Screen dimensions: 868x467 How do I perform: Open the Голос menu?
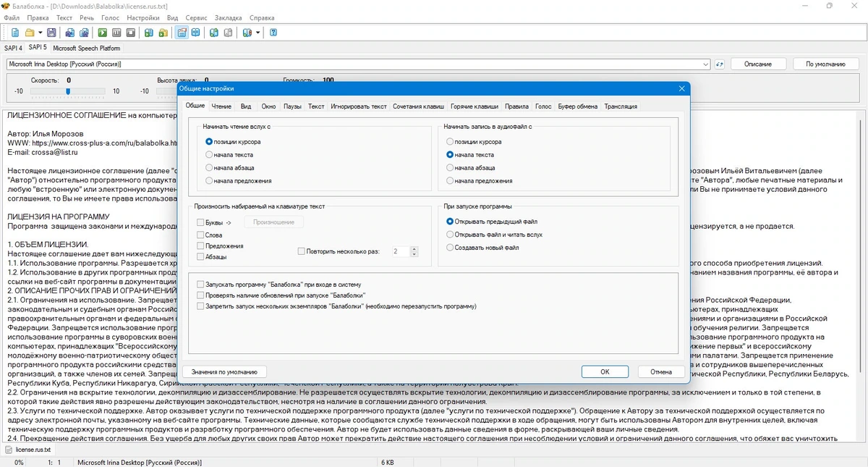[111, 17]
